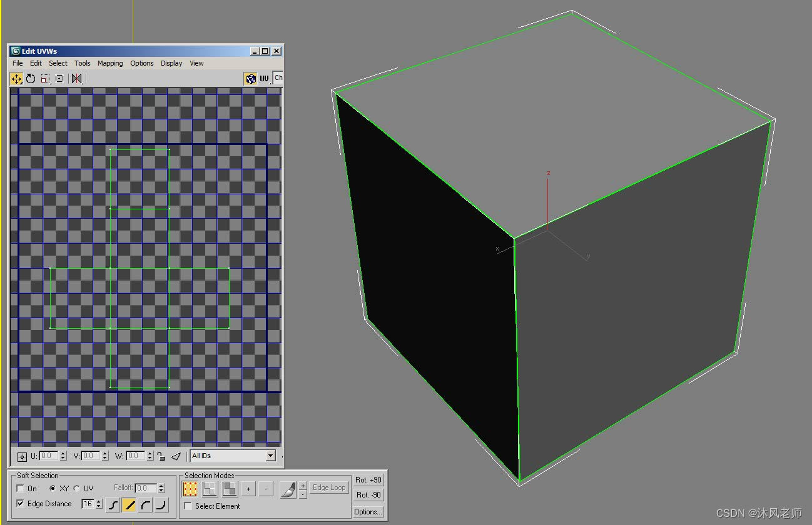The width and height of the screenshot is (812, 525).
Task: Disable the Edge Distance checkbox
Action: click(19, 504)
